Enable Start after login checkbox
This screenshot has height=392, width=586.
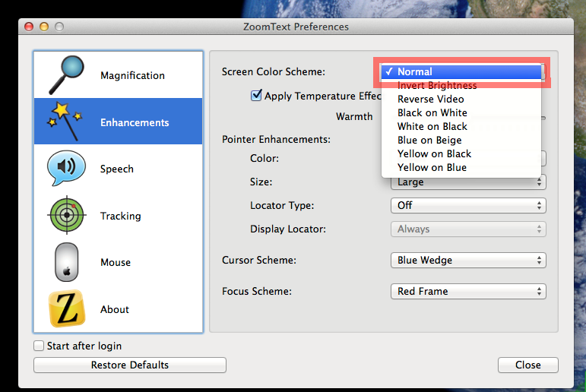(40, 346)
